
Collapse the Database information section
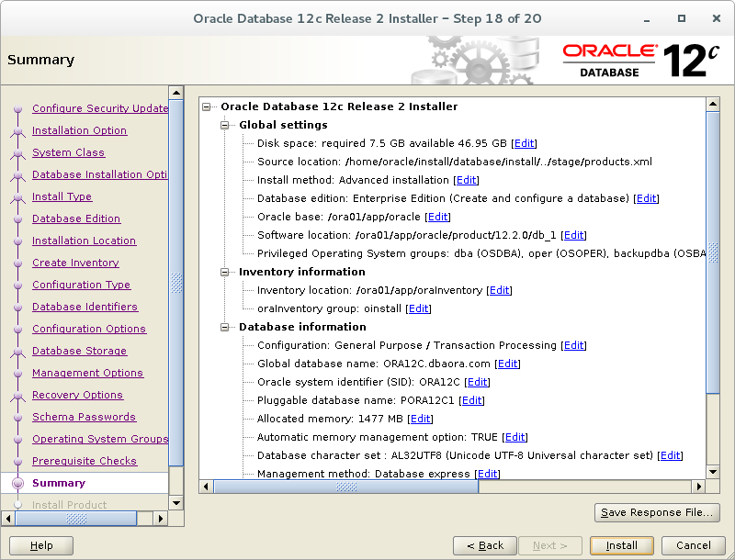coord(224,327)
